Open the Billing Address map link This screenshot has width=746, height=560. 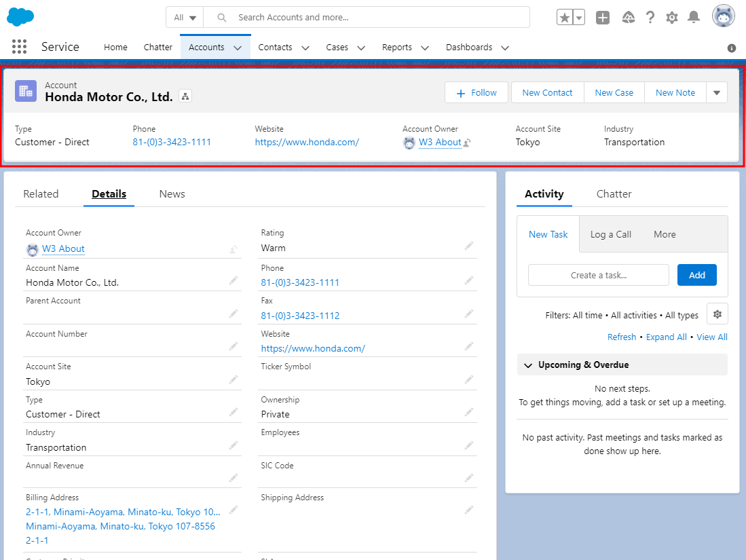click(x=123, y=526)
